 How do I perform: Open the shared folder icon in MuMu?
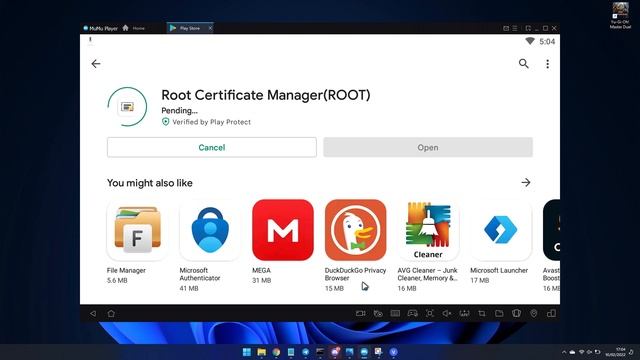point(499,313)
